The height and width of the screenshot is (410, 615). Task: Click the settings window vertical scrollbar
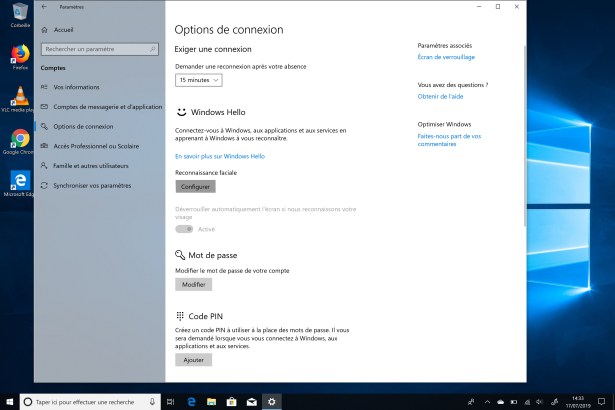tap(524, 135)
